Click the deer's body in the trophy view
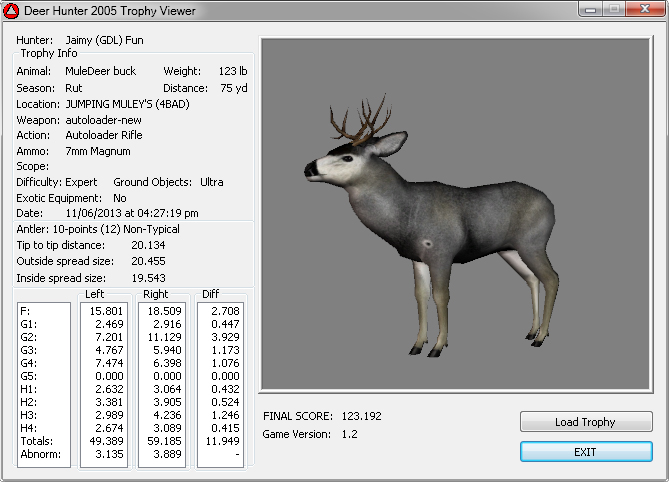This screenshot has width=669, height=482. (x=470, y=215)
